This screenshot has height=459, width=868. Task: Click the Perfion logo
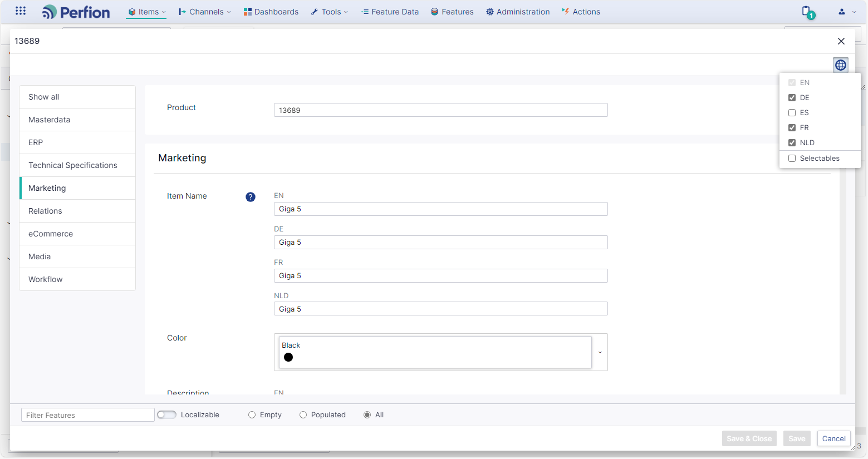pyautogui.click(x=76, y=12)
